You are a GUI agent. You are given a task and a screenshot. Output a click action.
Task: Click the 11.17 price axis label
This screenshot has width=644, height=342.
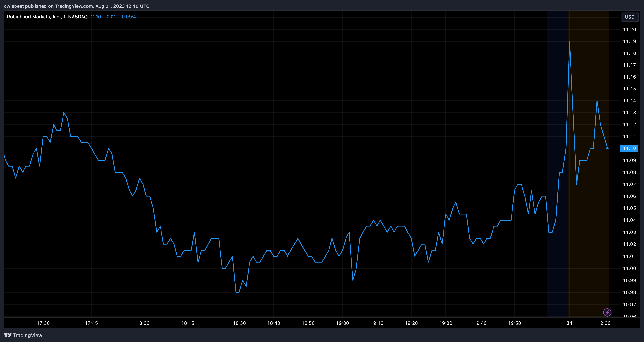click(x=629, y=65)
